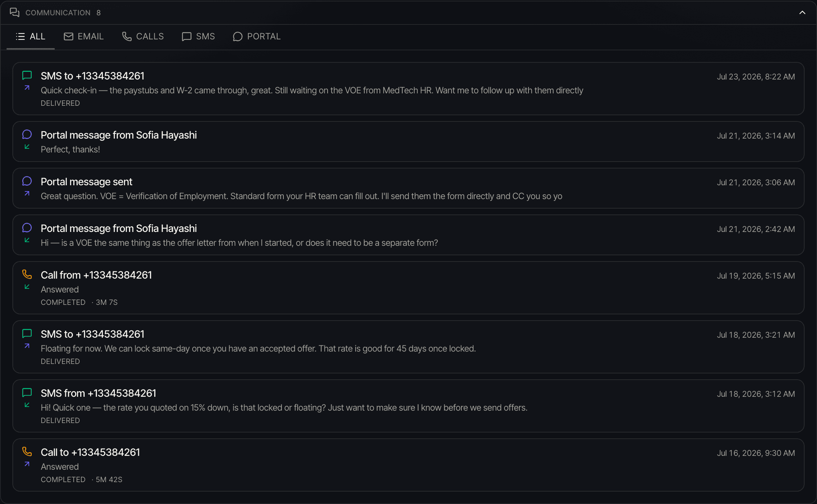Open the SMS tab
Viewport: 817px width, 504px height.
tap(198, 36)
